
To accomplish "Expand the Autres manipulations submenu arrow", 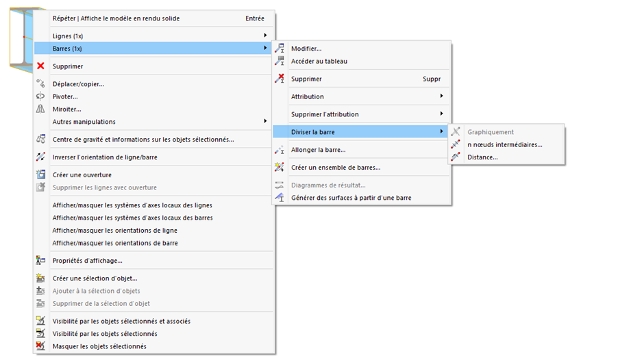I will point(266,121).
